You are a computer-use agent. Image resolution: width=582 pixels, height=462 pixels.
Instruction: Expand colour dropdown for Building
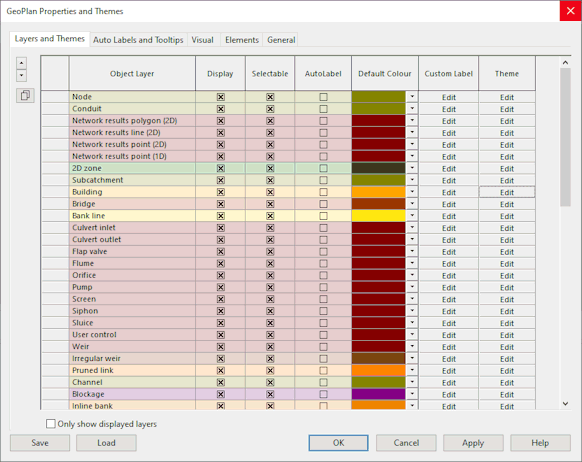[x=412, y=192]
